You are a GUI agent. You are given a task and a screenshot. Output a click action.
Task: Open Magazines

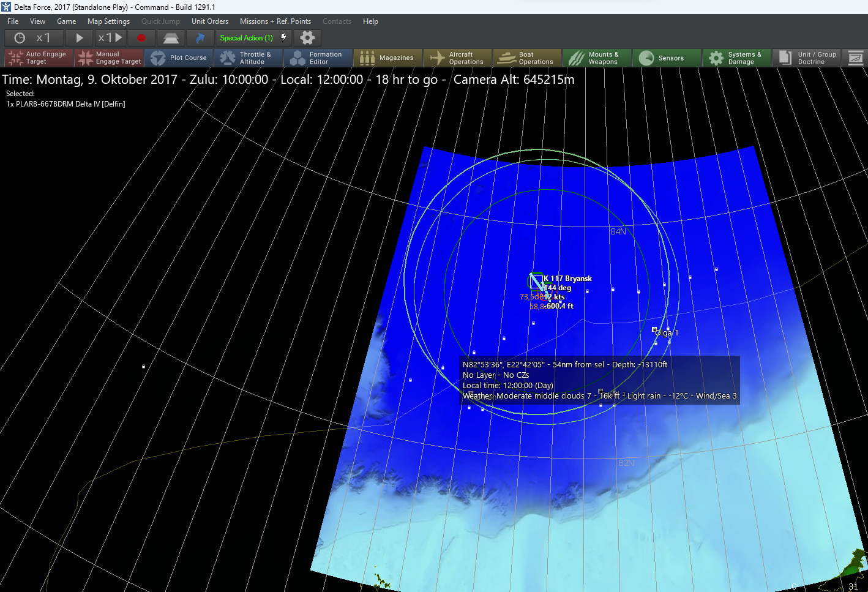tap(388, 58)
